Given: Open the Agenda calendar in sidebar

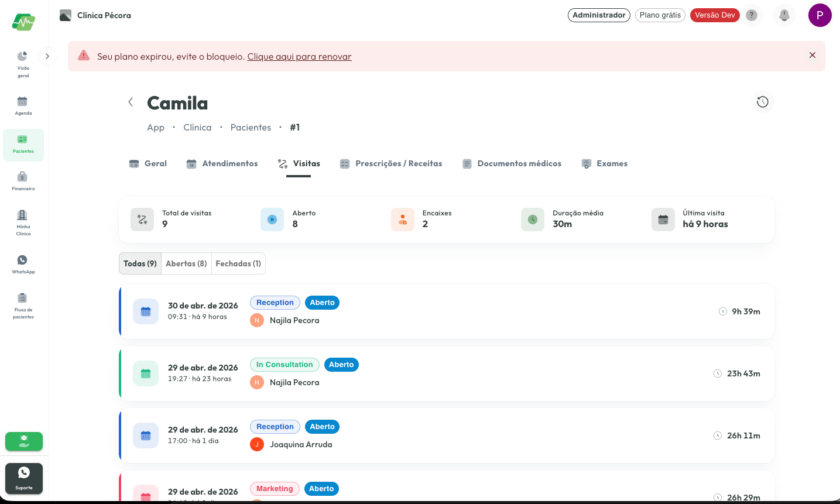Looking at the screenshot, I should coord(23,106).
